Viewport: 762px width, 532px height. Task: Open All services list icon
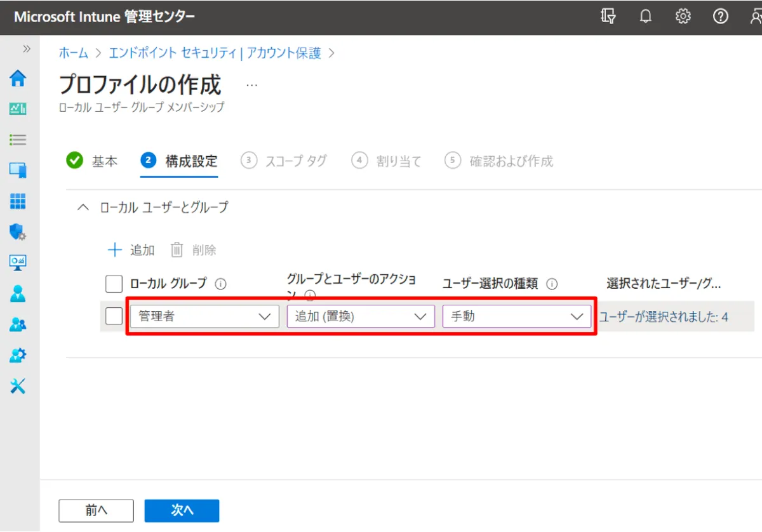18,140
